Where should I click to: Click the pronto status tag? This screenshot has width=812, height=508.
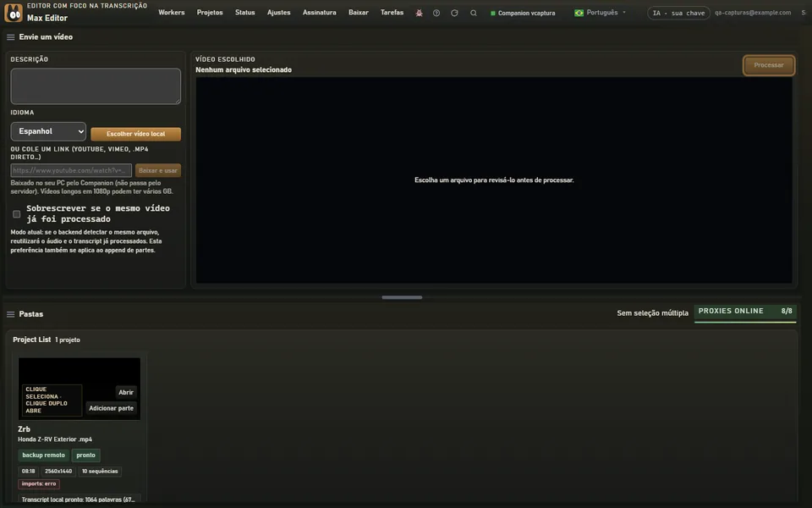click(x=86, y=456)
